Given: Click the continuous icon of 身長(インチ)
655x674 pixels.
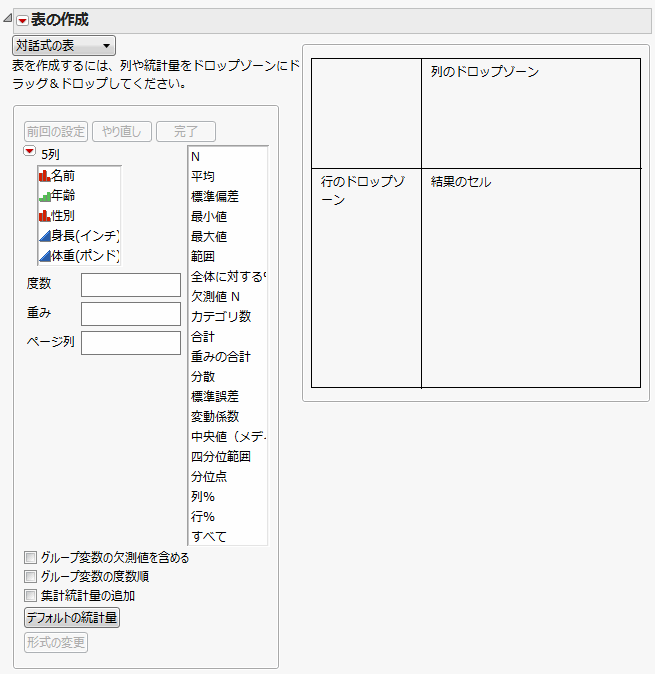Looking at the screenshot, I should [45, 236].
